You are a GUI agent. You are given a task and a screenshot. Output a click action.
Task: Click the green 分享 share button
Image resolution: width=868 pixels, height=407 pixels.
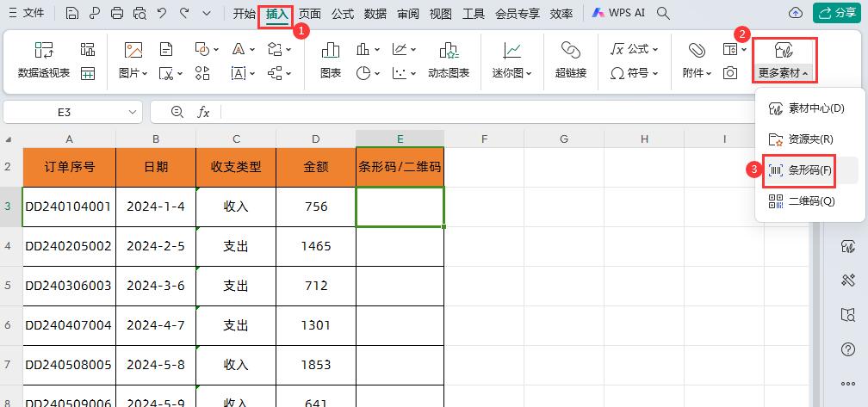834,13
